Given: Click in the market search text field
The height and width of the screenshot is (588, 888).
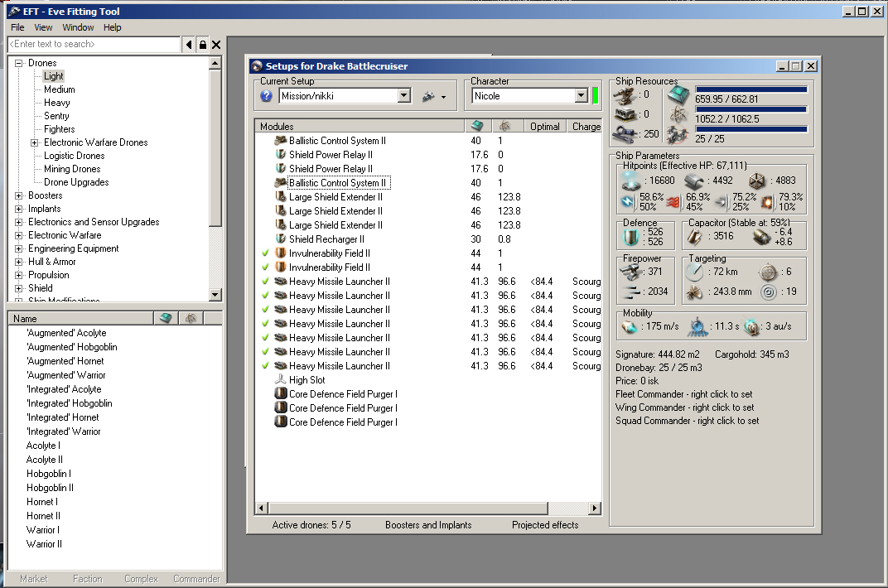Looking at the screenshot, I should (94, 44).
